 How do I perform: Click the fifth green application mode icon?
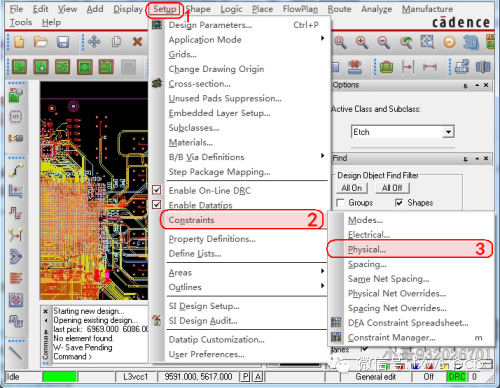click(106, 67)
